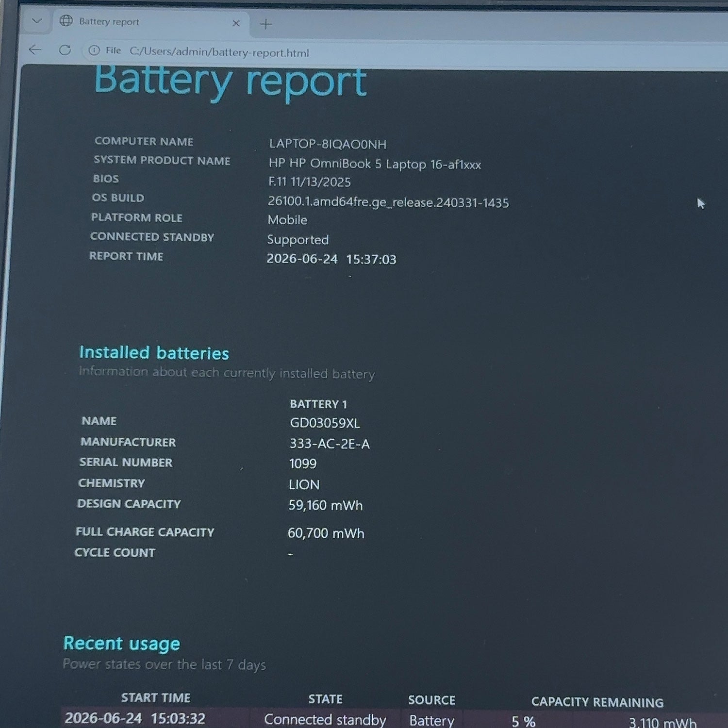Click serial number 1099
The image size is (728, 728).
[x=303, y=463]
